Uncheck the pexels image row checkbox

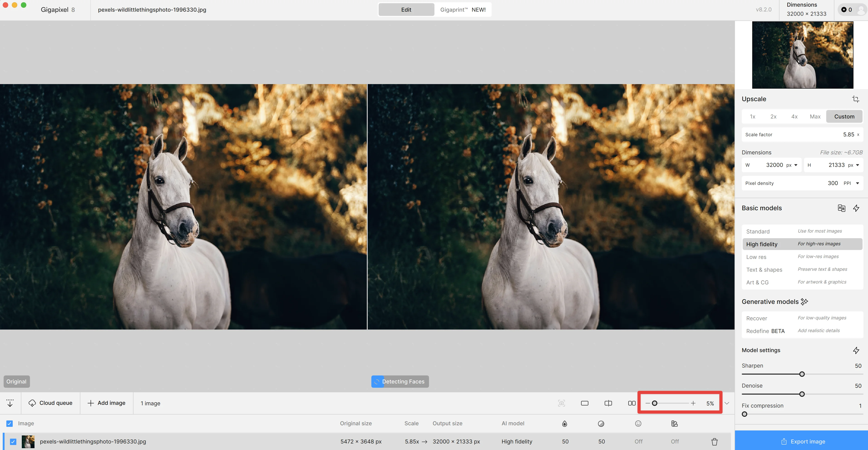(x=13, y=442)
